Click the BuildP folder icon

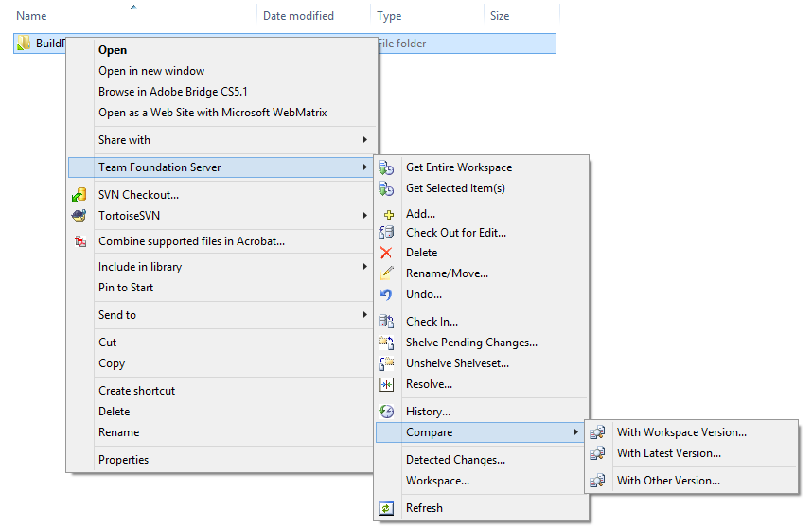pyautogui.click(x=24, y=44)
